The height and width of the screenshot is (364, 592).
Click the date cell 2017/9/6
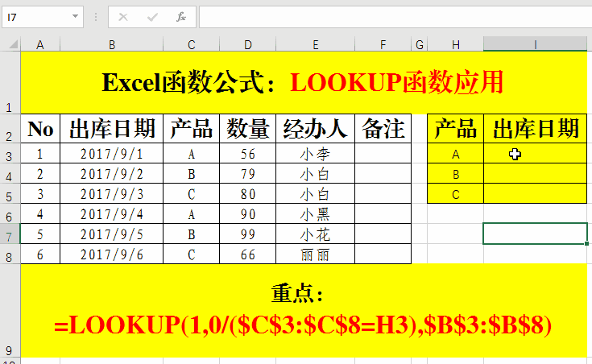[x=112, y=254]
